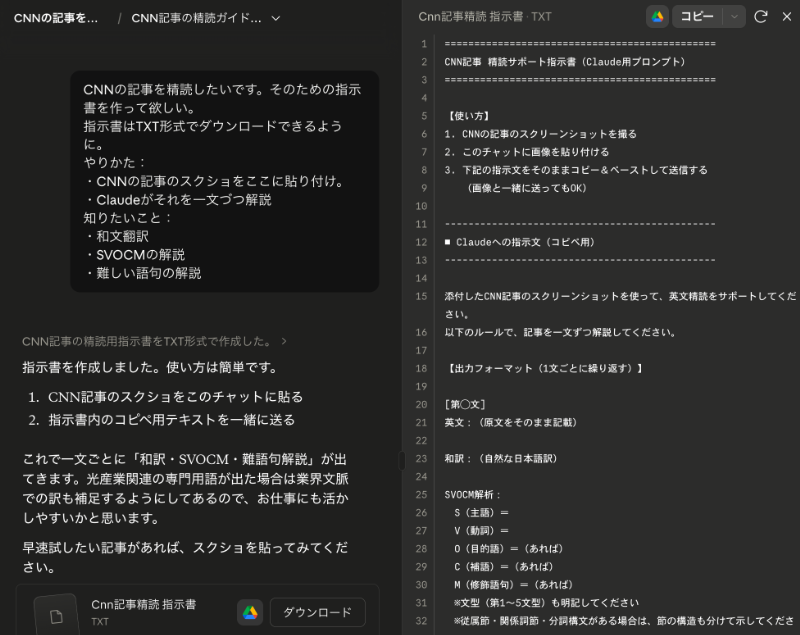Click line 15 添付したCNN記事のスクリーンショット
The image size is (800, 635).
(620, 305)
